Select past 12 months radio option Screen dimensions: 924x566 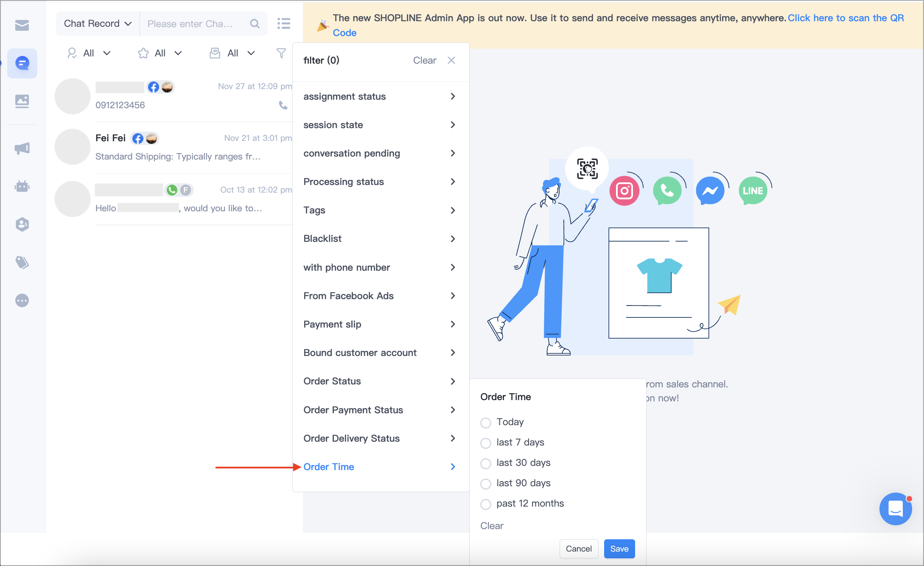486,504
